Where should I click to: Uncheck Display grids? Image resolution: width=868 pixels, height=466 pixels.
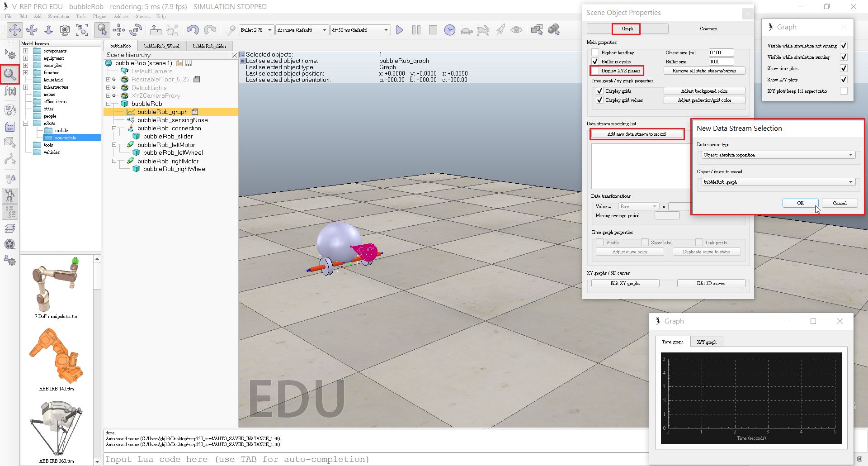pyautogui.click(x=600, y=91)
